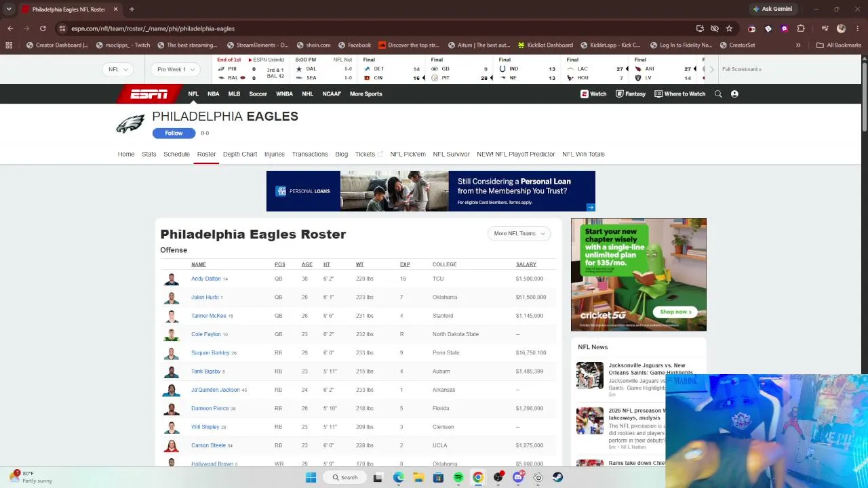Open OBS Studio from the taskbar
The height and width of the screenshot is (488, 868).
pos(498,477)
